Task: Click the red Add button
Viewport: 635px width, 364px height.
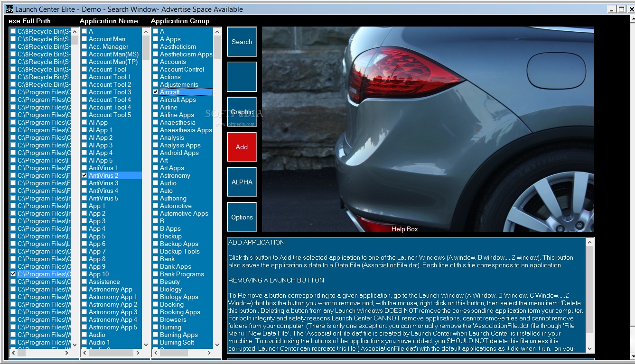Action: pos(242,147)
